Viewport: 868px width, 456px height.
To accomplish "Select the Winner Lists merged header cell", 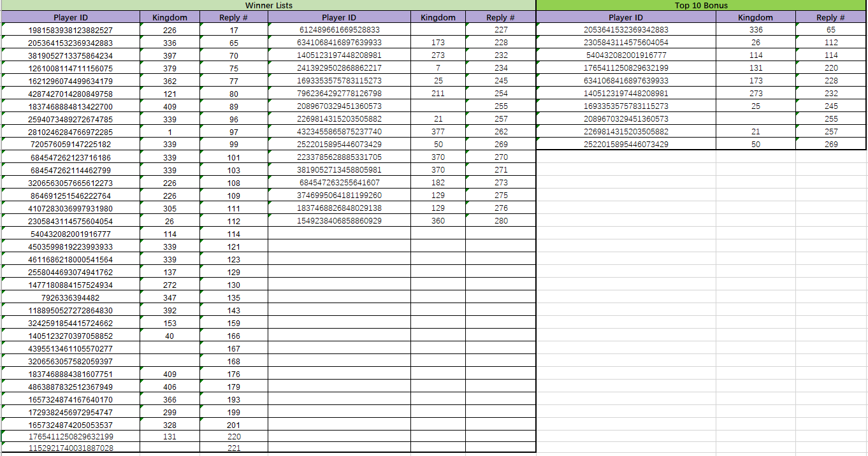I will pyautogui.click(x=268, y=5).
